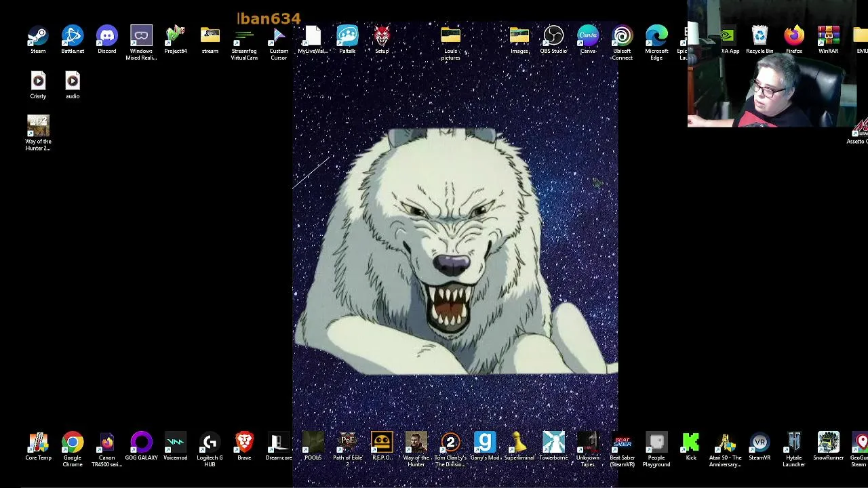Viewport: 868px width, 488px height.
Task: Select the Images folder icon
Action: pyautogui.click(x=519, y=37)
